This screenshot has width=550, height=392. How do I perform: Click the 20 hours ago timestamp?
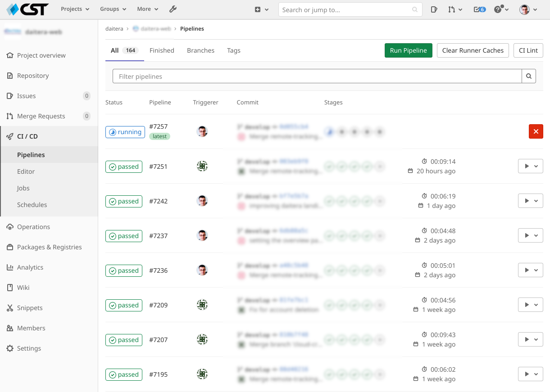click(x=436, y=171)
